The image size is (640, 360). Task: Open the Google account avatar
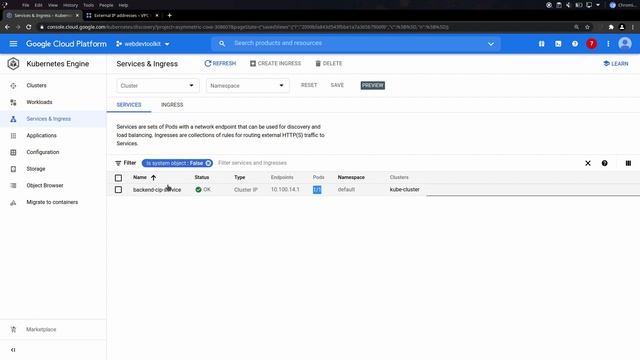(625, 43)
